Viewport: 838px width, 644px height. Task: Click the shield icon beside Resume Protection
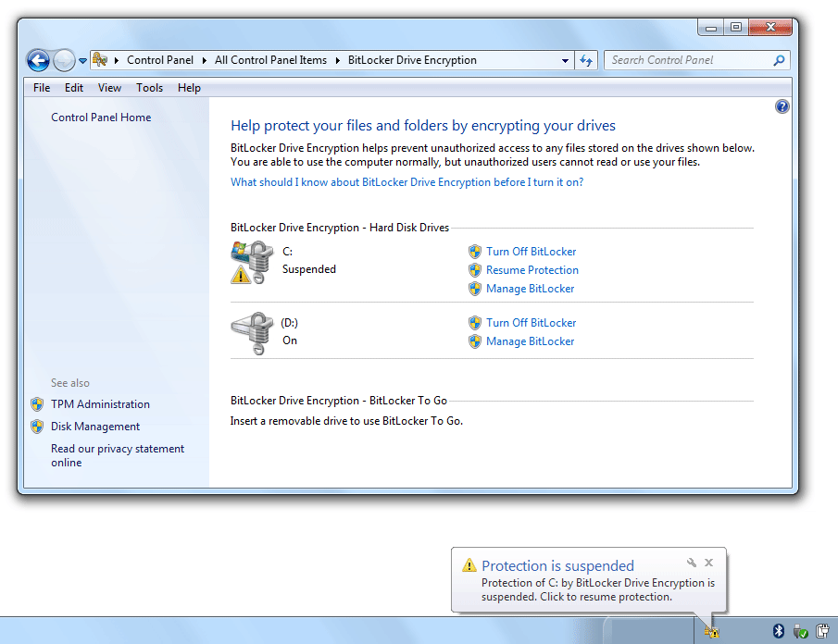(475, 270)
